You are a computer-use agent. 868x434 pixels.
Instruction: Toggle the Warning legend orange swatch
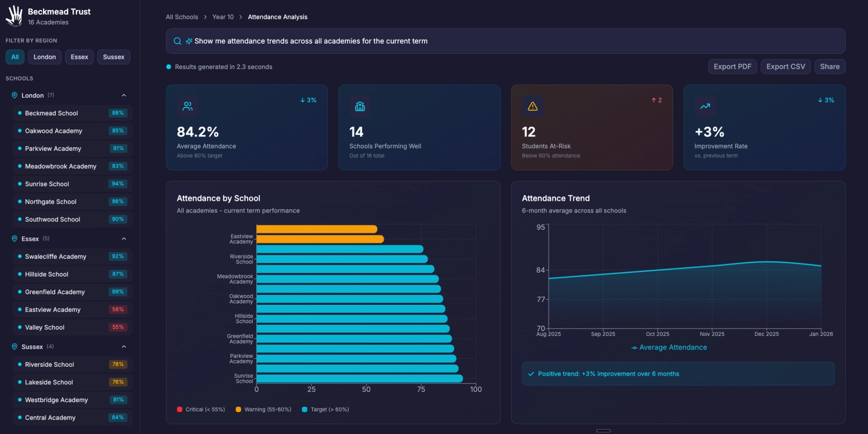coord(238,410)
